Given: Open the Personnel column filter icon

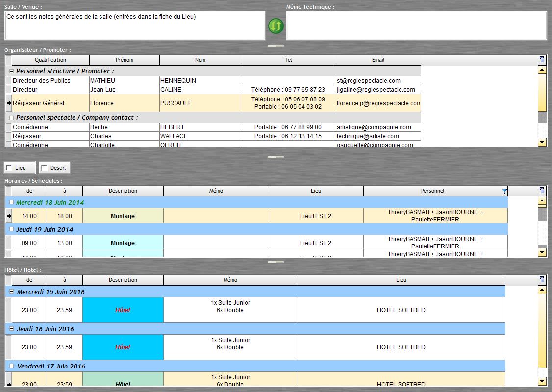Looking at the screenshot, I should coord(504,191).
